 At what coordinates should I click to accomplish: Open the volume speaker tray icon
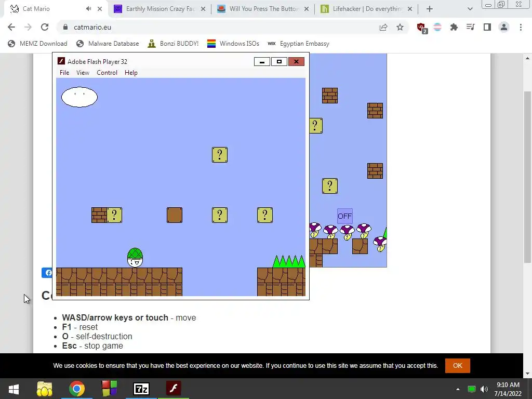[484, 389]
